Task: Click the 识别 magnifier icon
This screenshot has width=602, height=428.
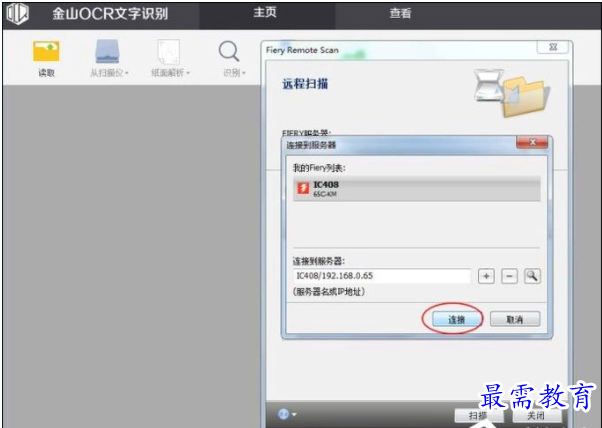Action: pyautogui.click(x=229, y=51)
